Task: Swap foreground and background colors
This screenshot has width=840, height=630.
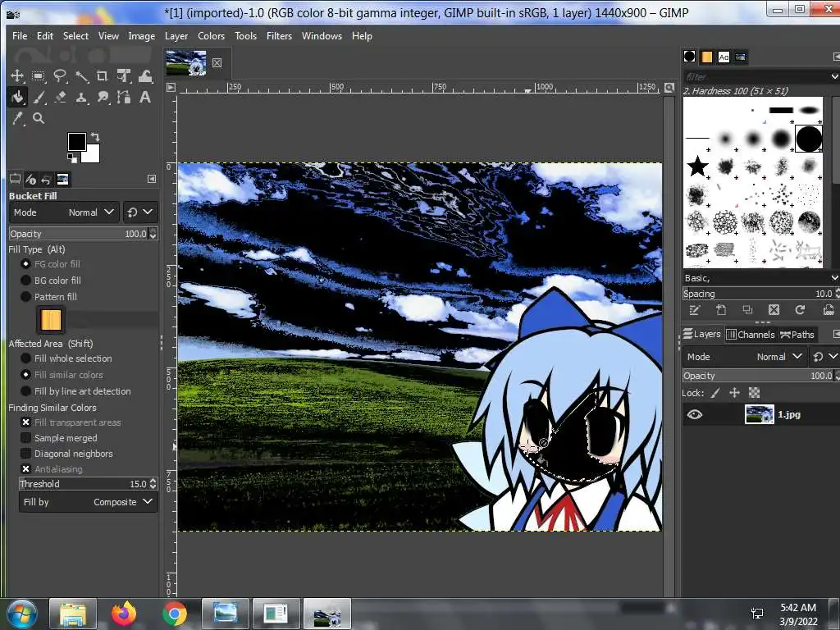Action: [x=95, y=137]
